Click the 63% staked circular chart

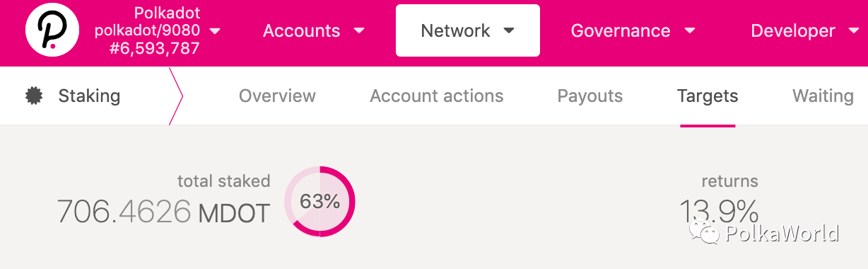[319, 201]
